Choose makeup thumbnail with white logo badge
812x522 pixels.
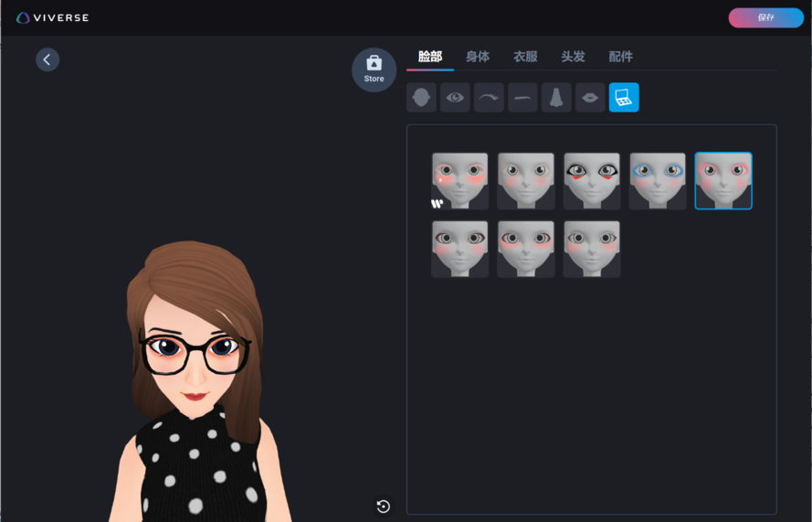click(459, 181)
